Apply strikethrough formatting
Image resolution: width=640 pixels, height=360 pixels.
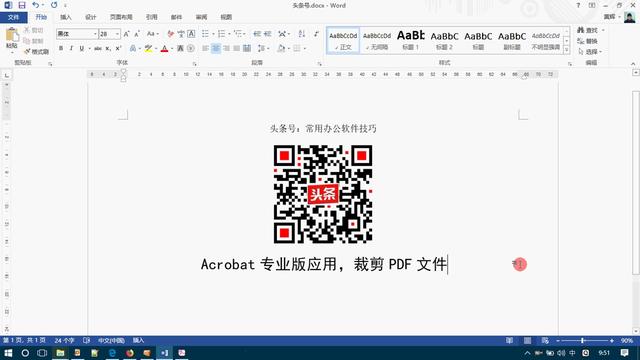[x=98, y=49]
